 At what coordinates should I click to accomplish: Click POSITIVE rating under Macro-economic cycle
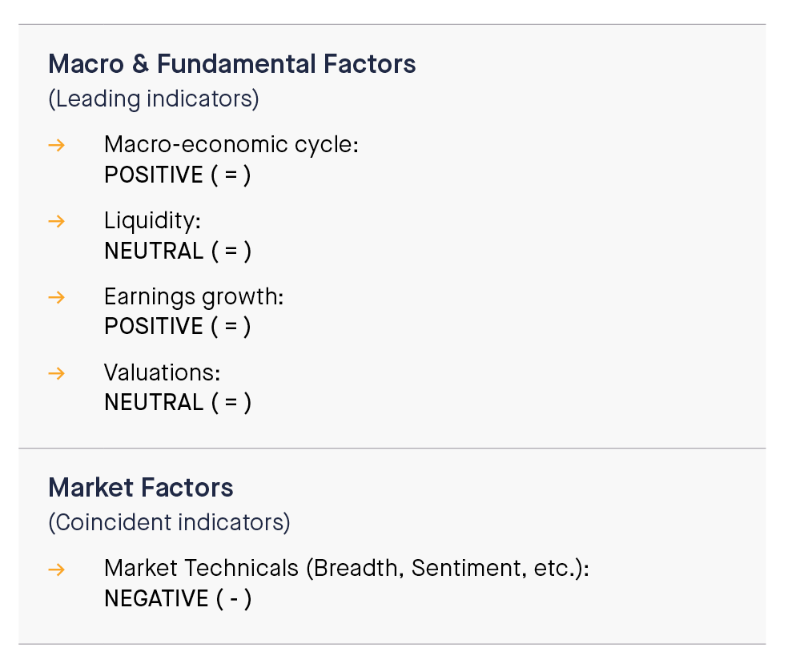pyautogui.click(x=177, y=175)
